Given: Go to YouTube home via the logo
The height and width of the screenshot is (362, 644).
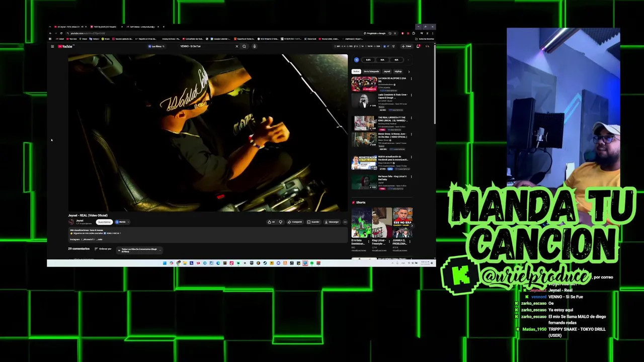Looking at the screenshot, I should point(65,46).
